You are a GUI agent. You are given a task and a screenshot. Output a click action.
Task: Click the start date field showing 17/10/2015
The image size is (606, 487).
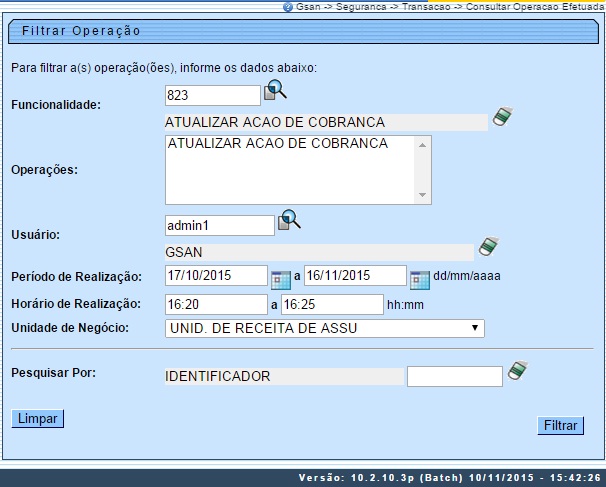click(x=216, y=276)
